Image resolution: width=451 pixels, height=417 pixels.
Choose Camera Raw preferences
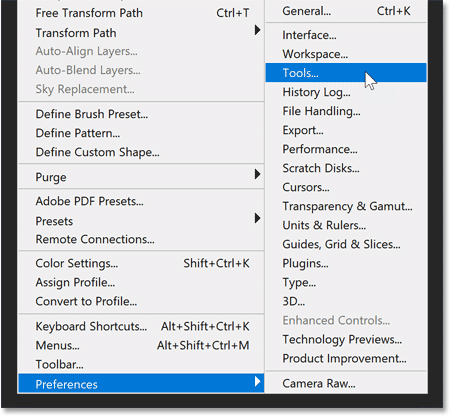[346, 383]
